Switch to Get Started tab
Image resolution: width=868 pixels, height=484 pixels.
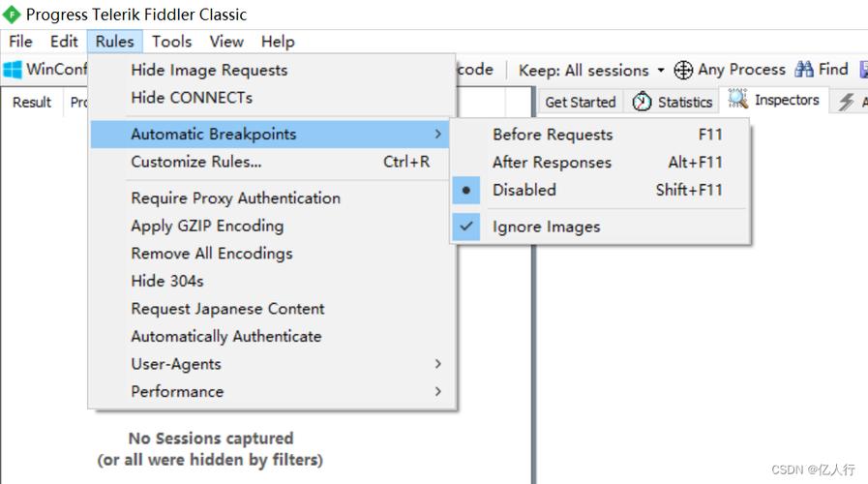tap(581, 102)
